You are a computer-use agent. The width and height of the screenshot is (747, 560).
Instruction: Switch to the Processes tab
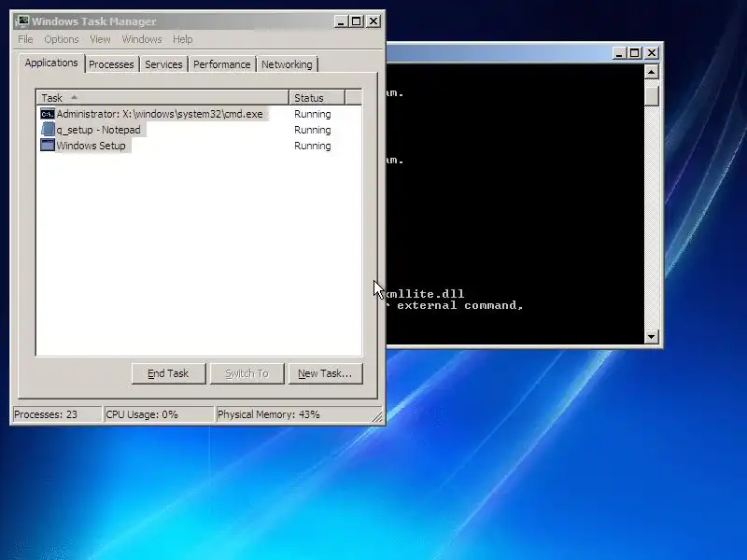pyautogui.click(x=111, y=64)
